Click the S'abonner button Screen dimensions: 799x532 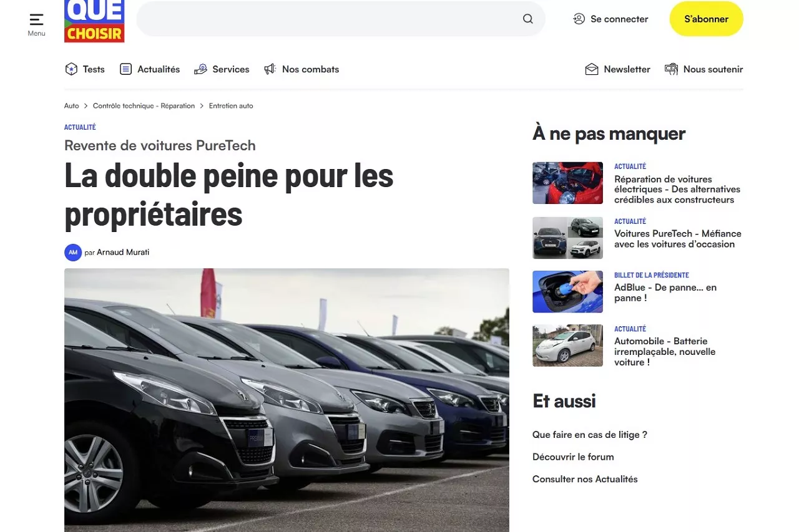(707, 19)
